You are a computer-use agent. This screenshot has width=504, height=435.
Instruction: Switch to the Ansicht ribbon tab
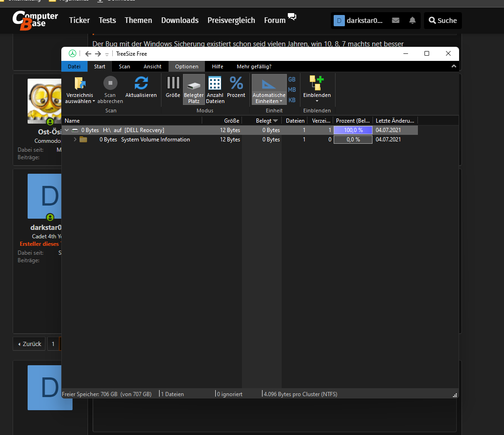[x=153, y=66]
